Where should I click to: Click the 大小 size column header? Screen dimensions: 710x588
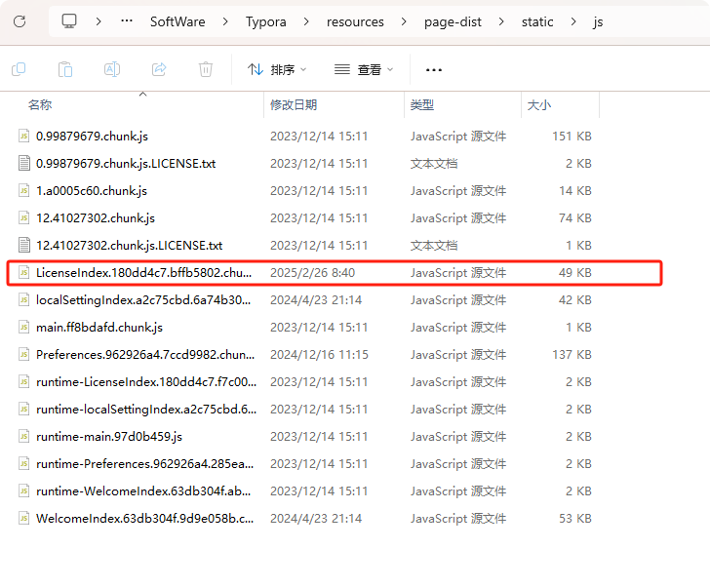[538, 104]
